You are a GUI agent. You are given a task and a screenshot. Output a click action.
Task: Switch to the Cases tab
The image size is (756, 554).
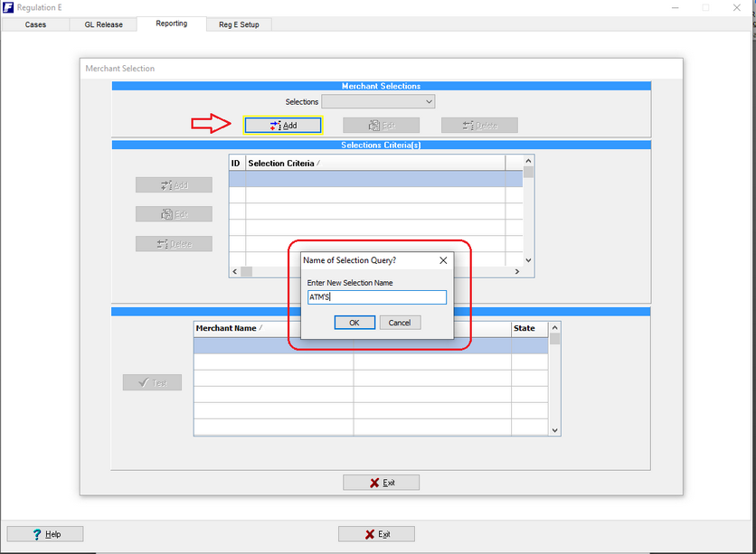(35, 24)
